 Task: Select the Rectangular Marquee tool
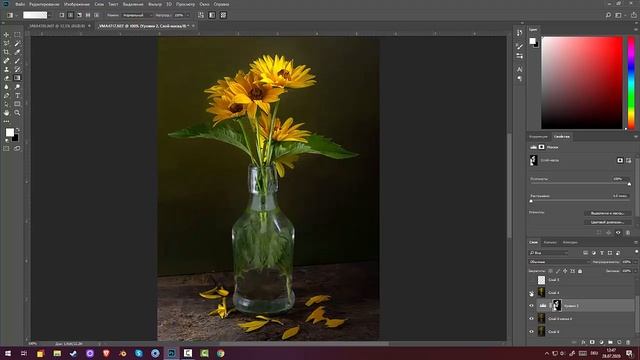coord(17,35)
